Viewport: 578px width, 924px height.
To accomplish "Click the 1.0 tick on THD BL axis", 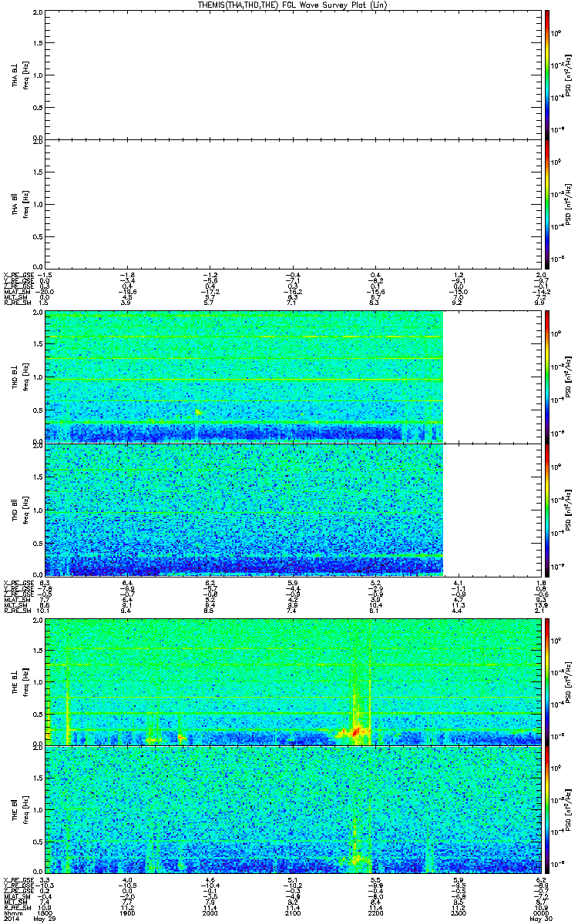I will click(x=37, y=377).
